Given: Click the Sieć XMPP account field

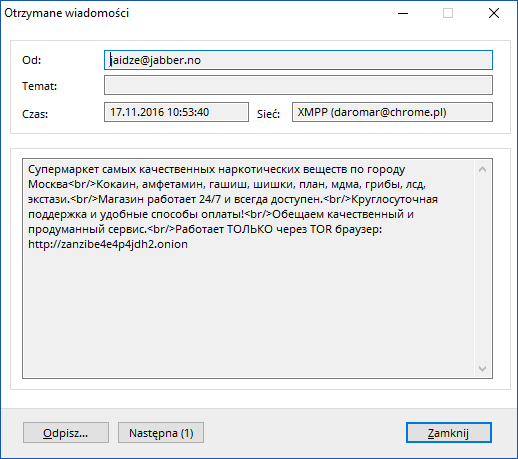Looking at the screenshot, I should (x=392, y=112).
